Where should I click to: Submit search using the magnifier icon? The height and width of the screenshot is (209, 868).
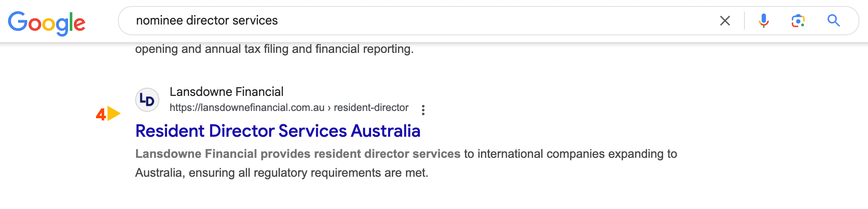[834, 21]
